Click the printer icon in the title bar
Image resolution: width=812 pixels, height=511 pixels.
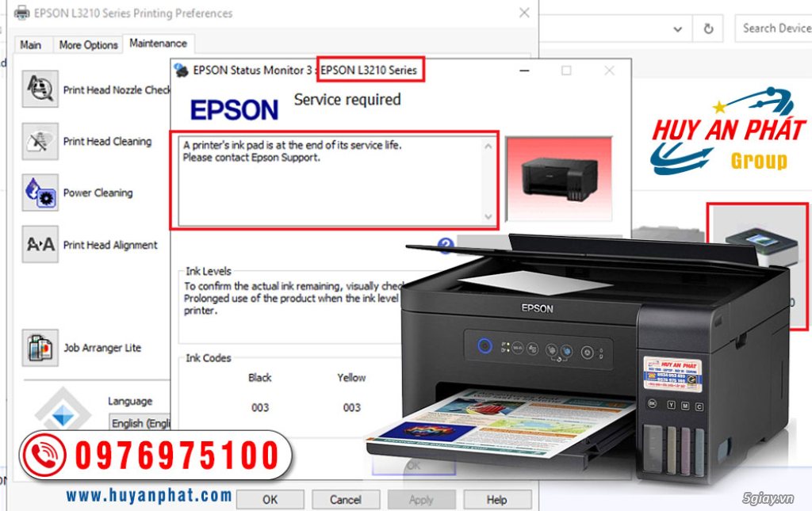[x=21, y=13]
